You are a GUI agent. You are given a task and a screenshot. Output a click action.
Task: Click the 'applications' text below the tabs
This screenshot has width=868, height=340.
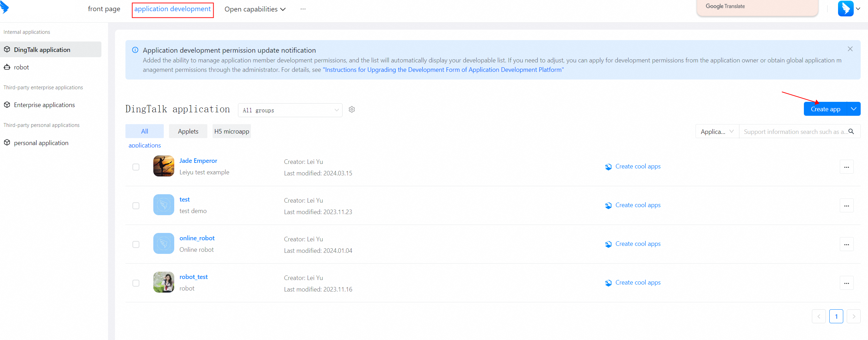pyautogui.click(x=145, y=145)
